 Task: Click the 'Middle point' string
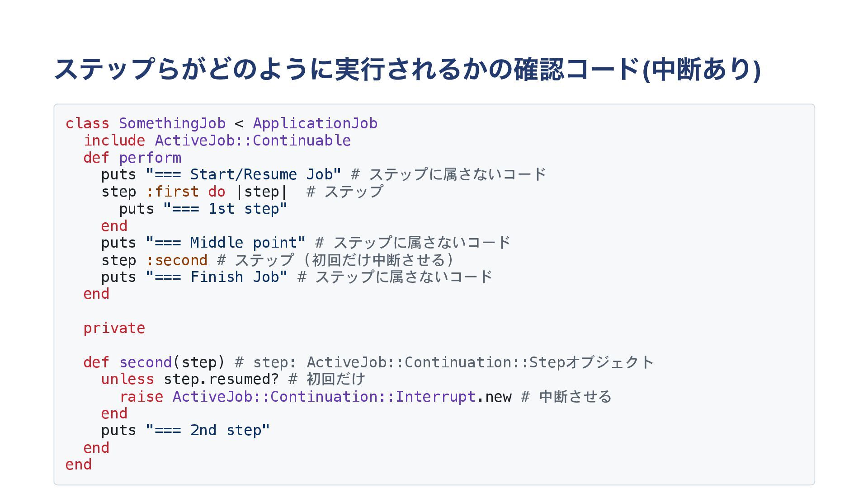225,243
